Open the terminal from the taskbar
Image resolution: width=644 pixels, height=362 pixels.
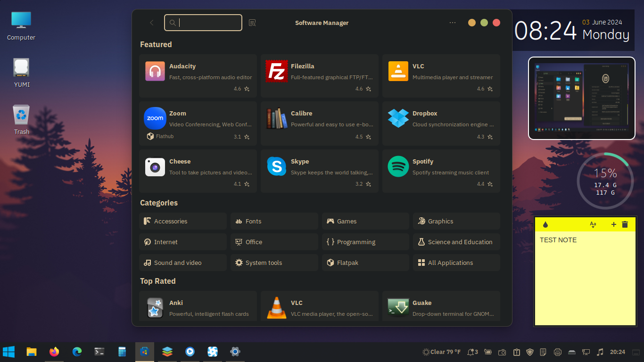pyautogui.click(x=99, y=352)
